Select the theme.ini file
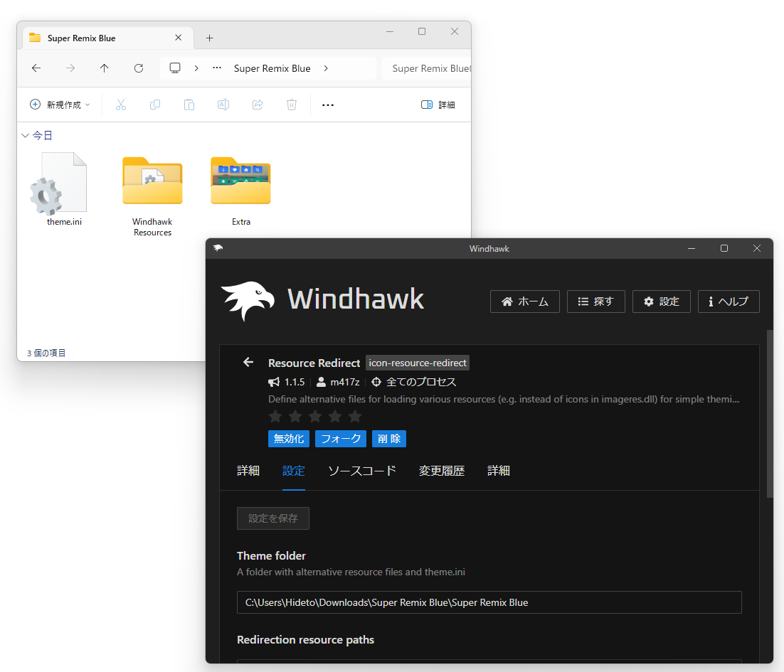This screenshot has width=784, height=672. coord(64,189)
